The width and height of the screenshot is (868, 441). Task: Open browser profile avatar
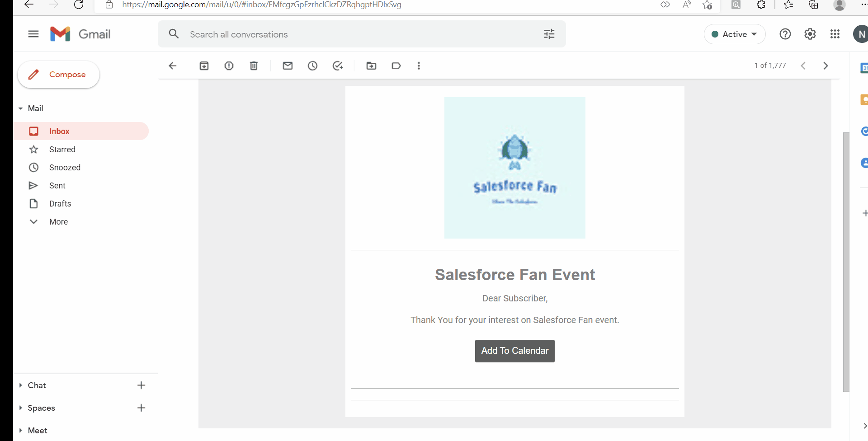840,5
